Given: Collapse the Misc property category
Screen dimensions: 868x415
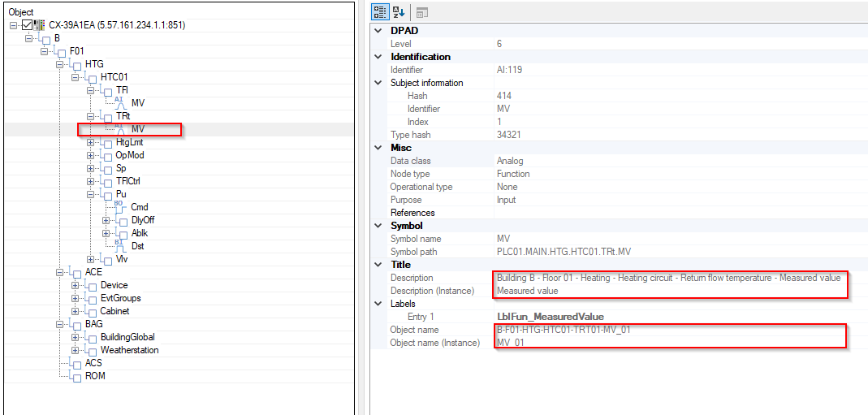Looking at the screenshot, I should point(378,148).
